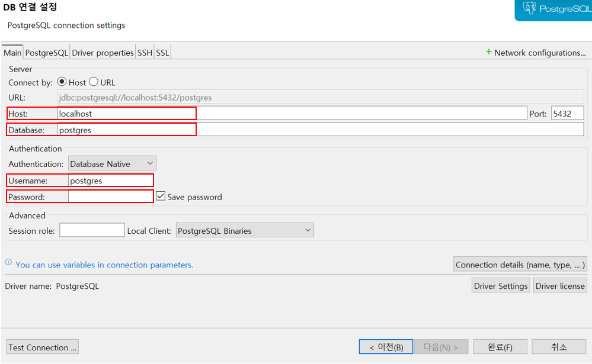Click the Port input field
This screenshot has width=592, height=364.
(568, 113)
